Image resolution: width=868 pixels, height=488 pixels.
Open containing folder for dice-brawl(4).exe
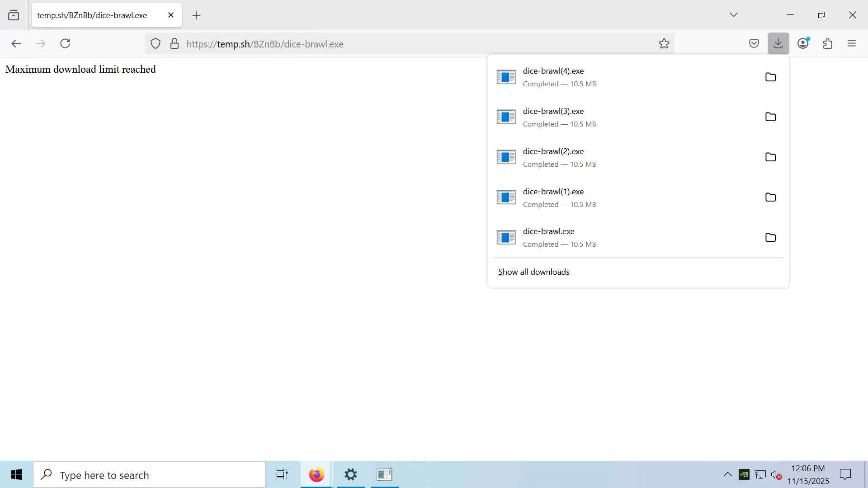click(x=770, y=77)
